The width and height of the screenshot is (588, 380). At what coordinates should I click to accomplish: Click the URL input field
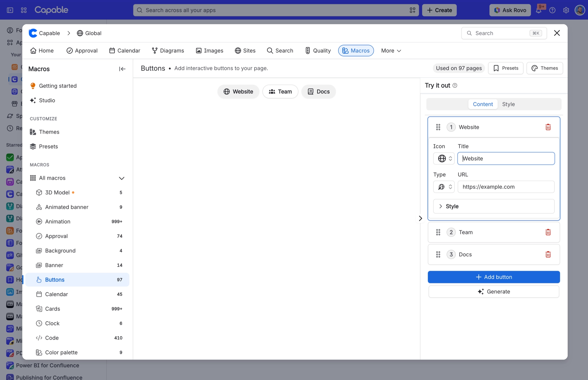[x=506, y=187]
